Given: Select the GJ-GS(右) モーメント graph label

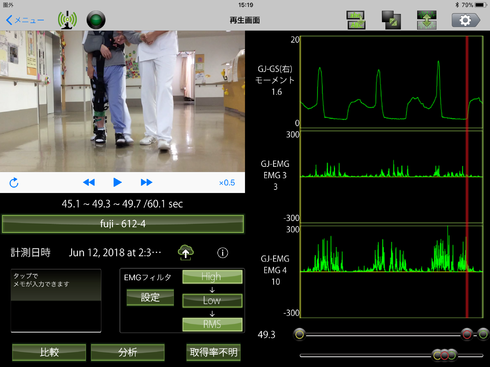Looking at the screenshot, I should point(275,80).
